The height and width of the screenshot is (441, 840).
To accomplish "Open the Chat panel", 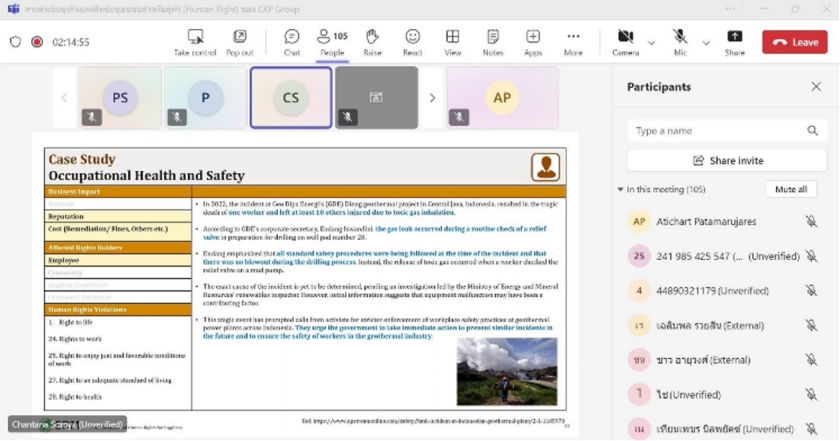I will coord(291,42).
